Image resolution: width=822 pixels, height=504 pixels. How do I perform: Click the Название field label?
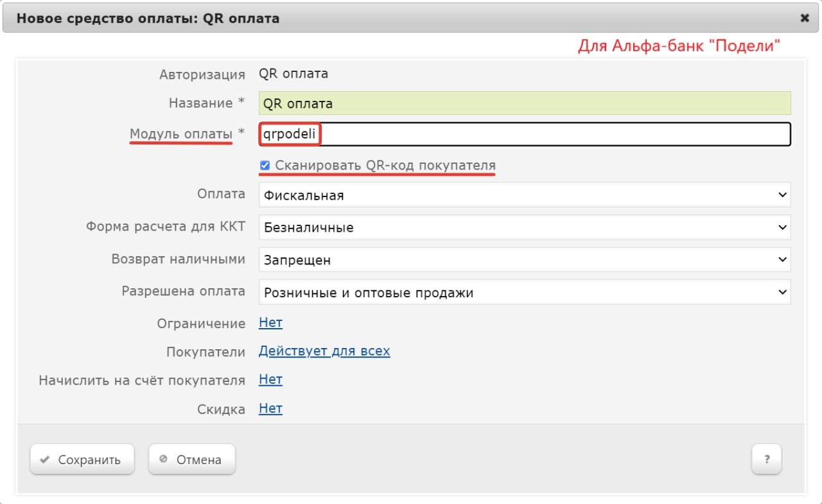[200, 103]
